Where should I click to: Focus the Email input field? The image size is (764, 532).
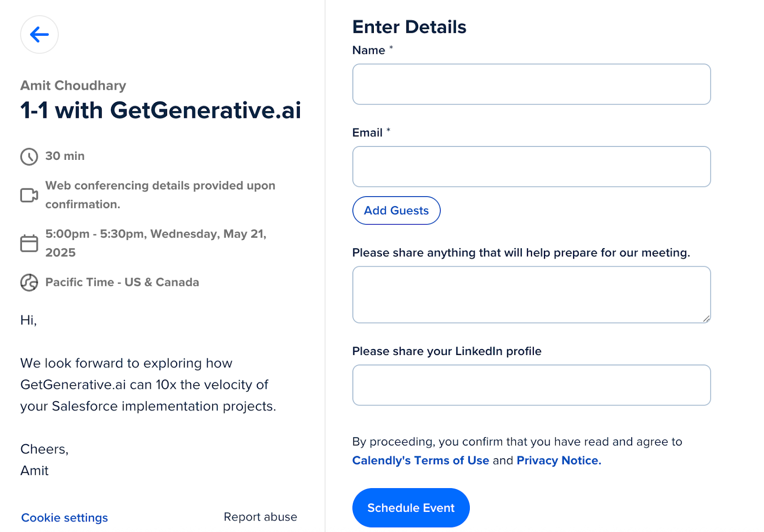click(531, 167)
